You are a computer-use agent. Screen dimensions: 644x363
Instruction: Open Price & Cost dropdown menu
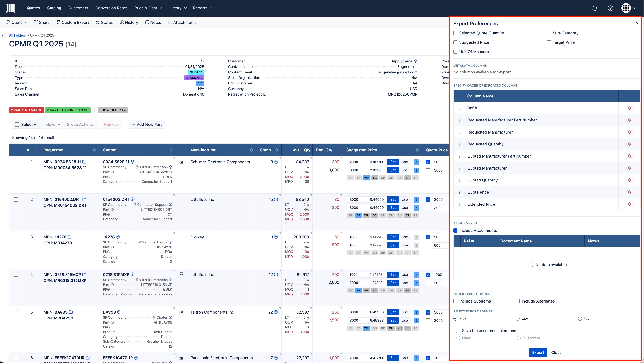[x=148, y=8]
